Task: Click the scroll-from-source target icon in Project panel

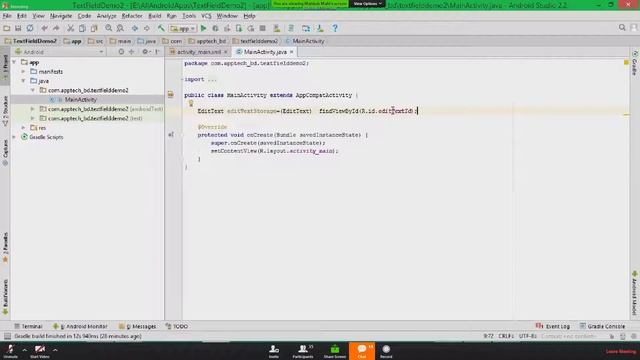Action: point(121,52)
